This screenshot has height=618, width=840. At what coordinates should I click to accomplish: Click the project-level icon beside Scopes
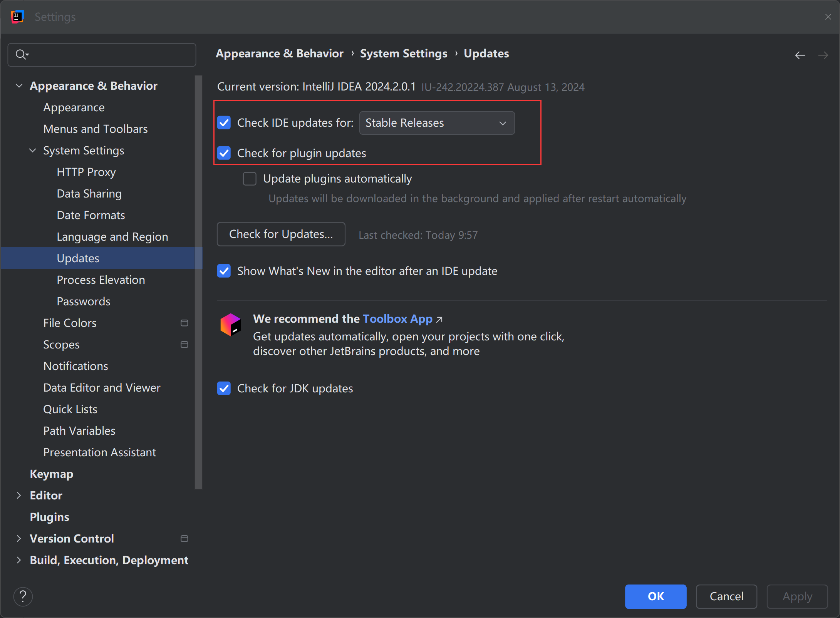pos(184,345)
